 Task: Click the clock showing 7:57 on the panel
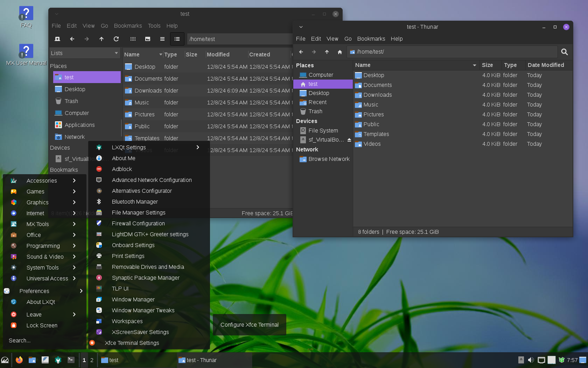572,360
